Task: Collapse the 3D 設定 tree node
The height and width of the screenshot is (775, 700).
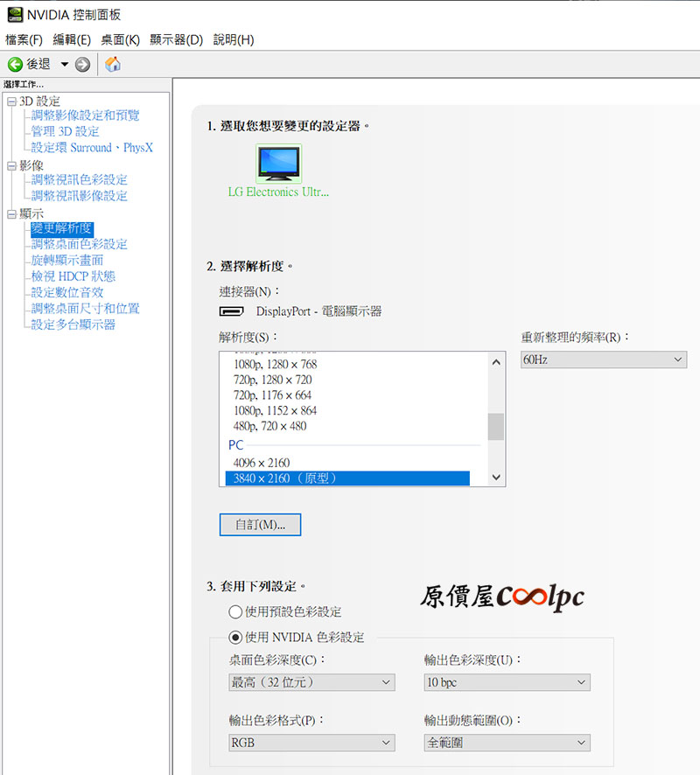Action: click(12, 101)
